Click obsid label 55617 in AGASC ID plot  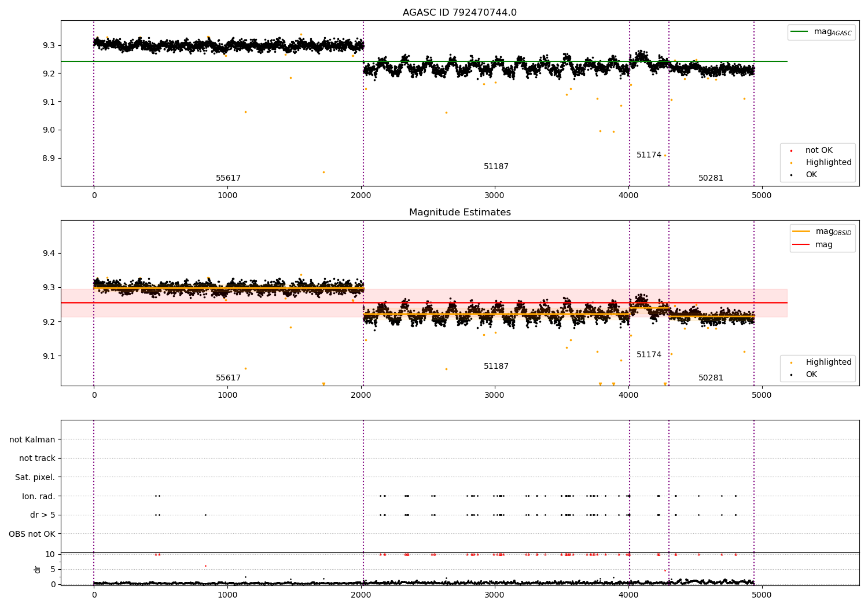(x=228, y=178)
